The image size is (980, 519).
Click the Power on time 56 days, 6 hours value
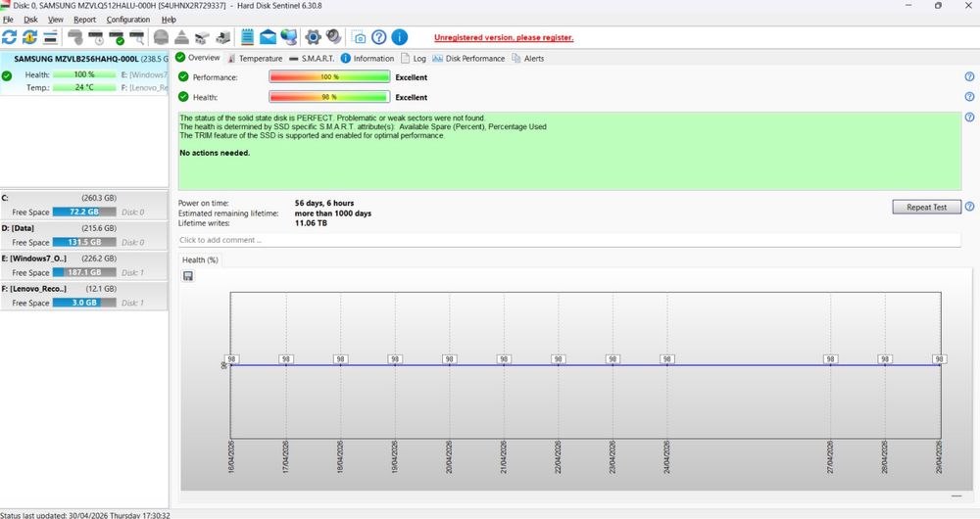pos(324,203)
